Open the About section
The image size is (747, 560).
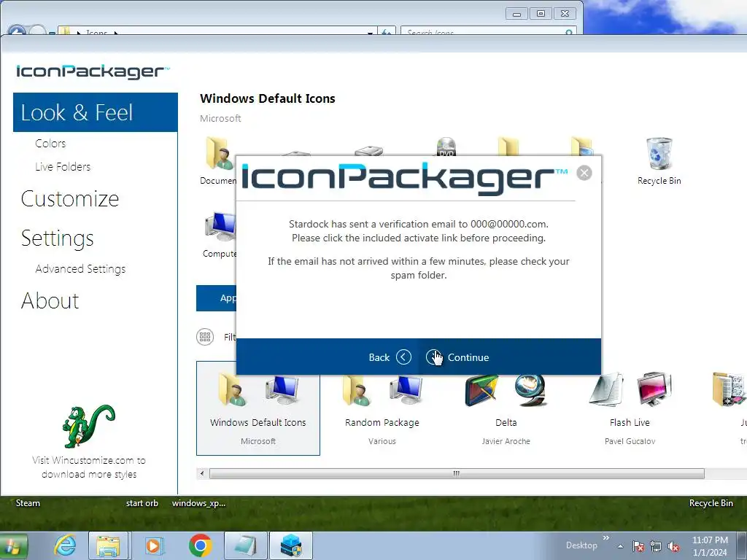pyautogui.click(x=50, y=301)
